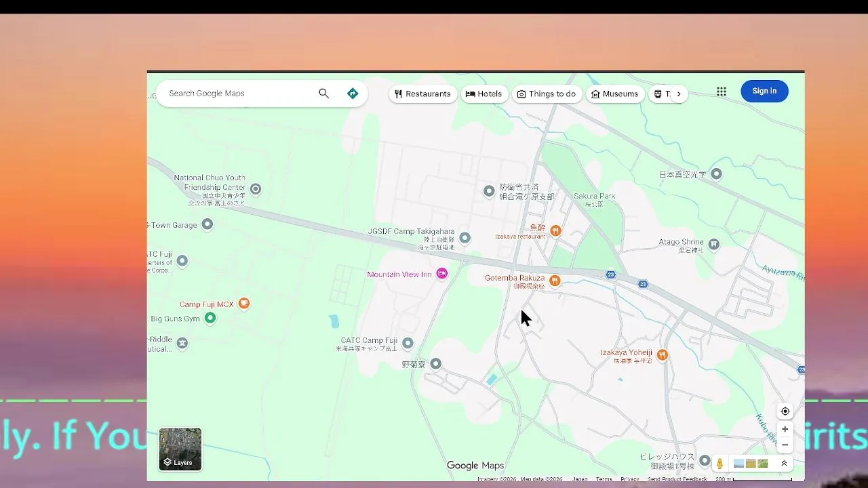Select the 野菊寮 map pin
This screenshot has height=488, width=868.
coord(436,364)
